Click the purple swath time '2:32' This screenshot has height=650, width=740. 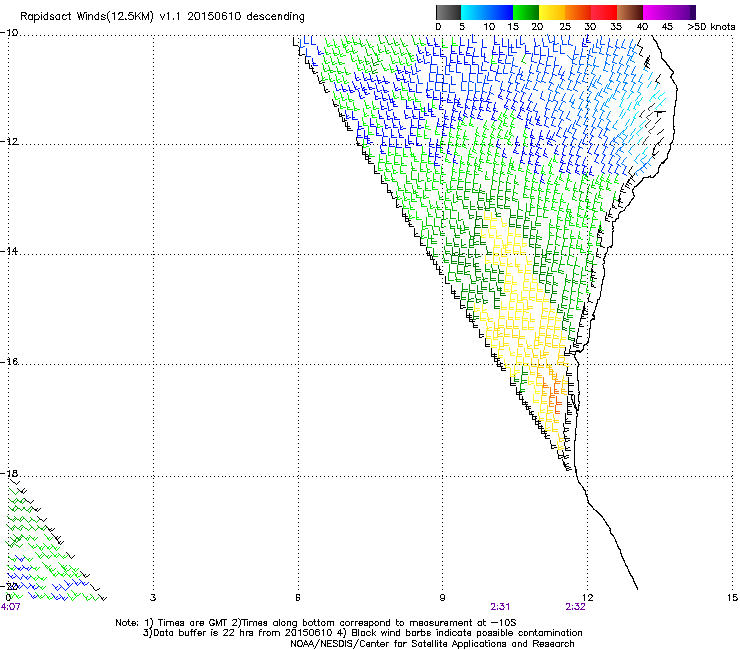click(575, 607)
